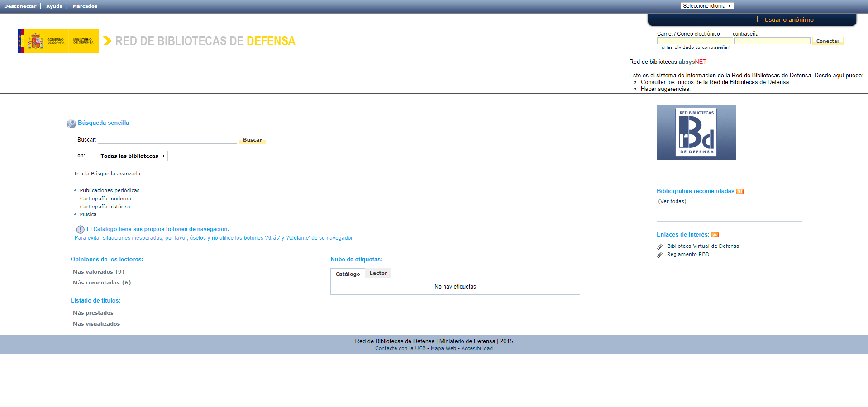Click (Ver todas) under Bibliografías recomendadas
868x407 pixels.
tap(672, 201)
